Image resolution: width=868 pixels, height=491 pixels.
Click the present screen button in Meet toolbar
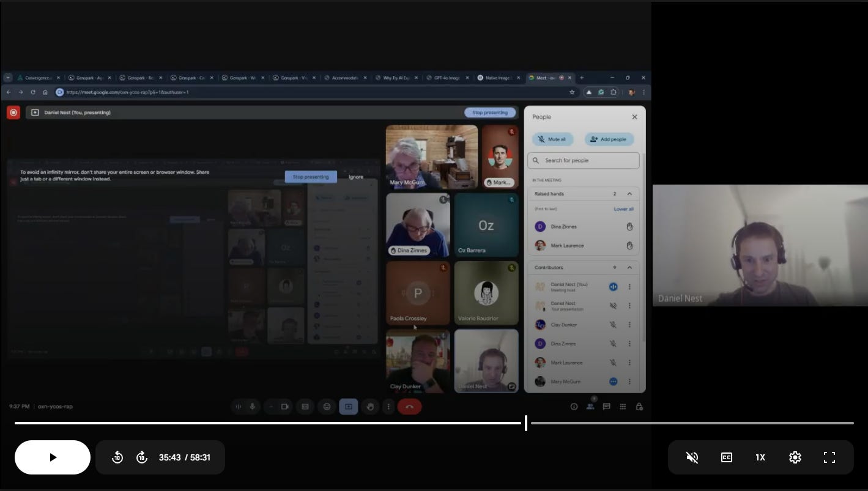point(348,407)
